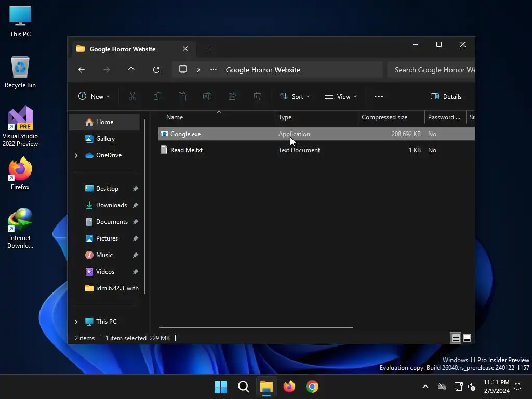Open the See more ellipsis in toolbar

coord(379,96)
